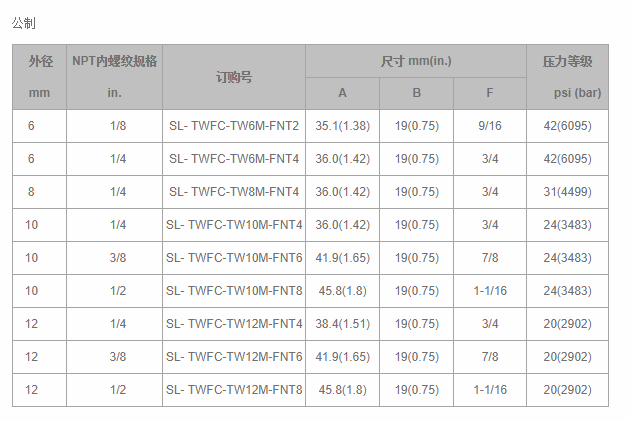The image size is (630, 421).
Task: Select the 9/16 value in column F
Action: (x=490, y=126)
